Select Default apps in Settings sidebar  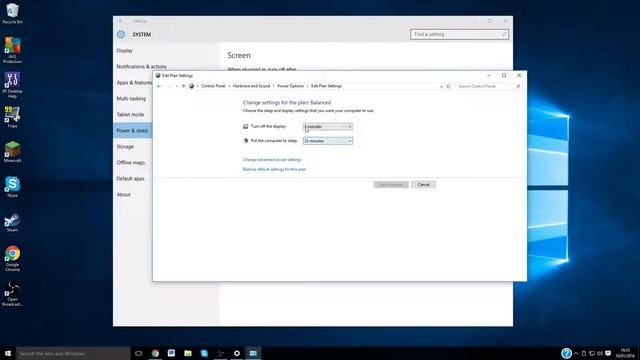point(130,178)
